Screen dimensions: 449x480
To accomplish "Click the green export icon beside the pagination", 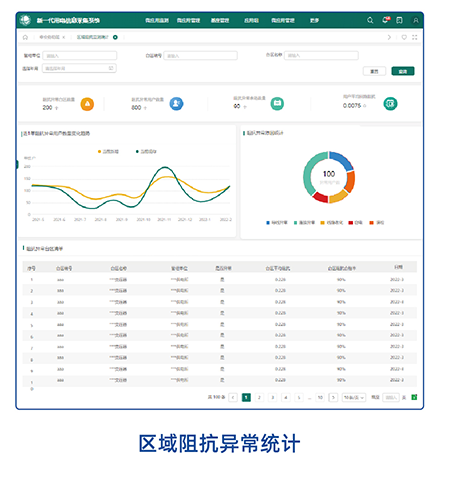I will click(x=414, y=397).
